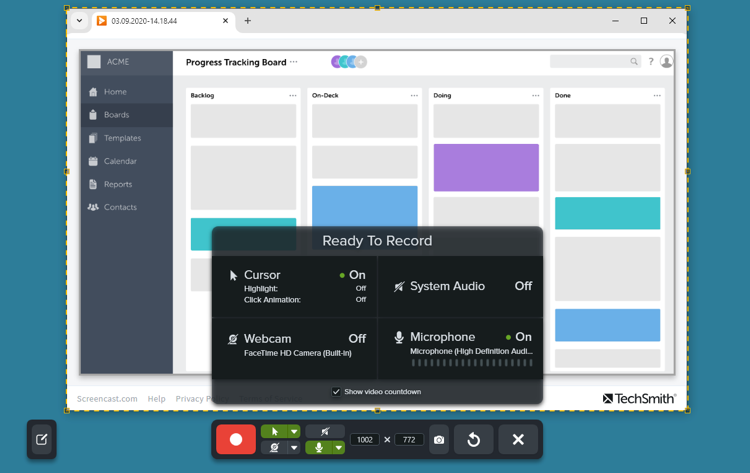Viewport: 750px width, 473px height.
Task: Cancel recording with the X button
Action: tap(518, 440)
